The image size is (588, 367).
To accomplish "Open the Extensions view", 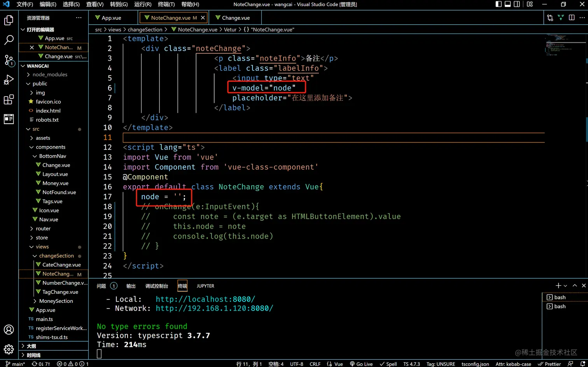I will 9,100.
